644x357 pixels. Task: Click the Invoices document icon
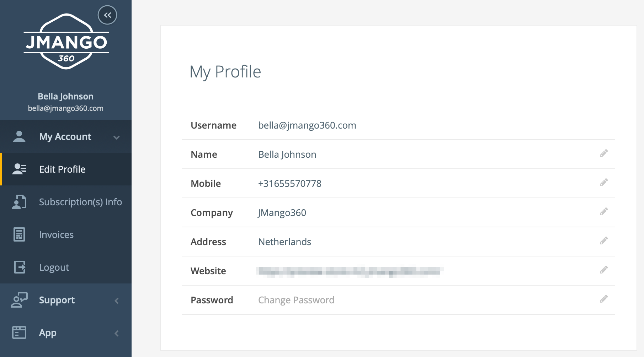(x=19, y=234)
